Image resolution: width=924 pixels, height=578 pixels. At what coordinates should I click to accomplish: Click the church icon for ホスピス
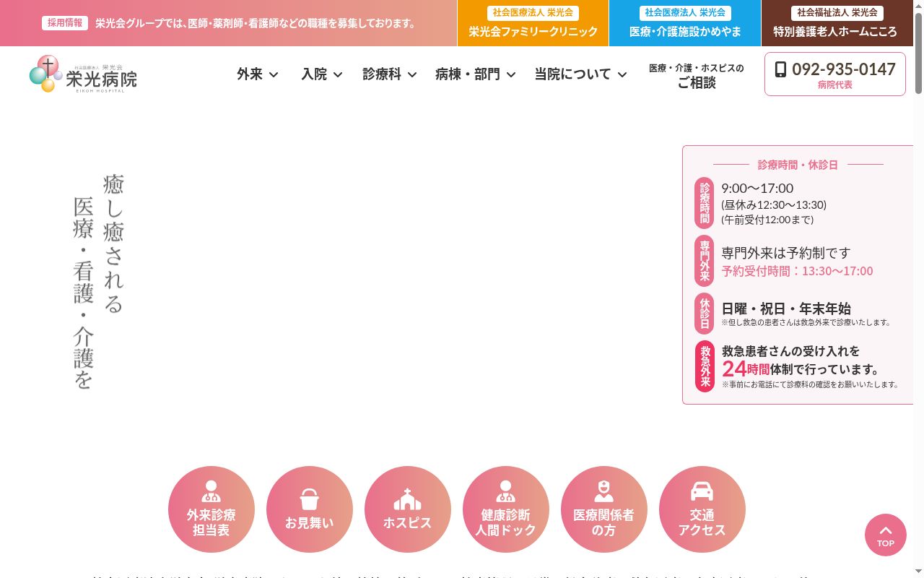[407, 499]
